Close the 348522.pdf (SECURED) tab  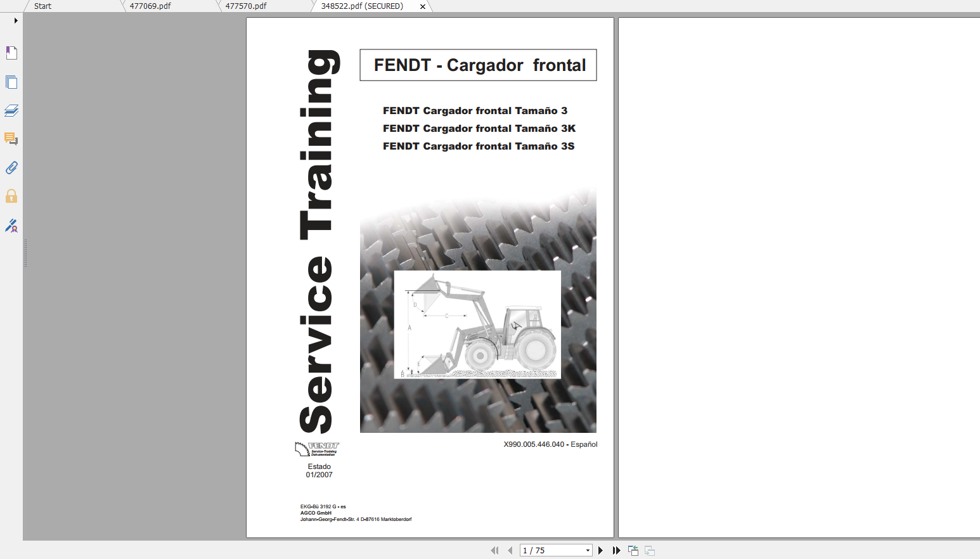(422, 6)
